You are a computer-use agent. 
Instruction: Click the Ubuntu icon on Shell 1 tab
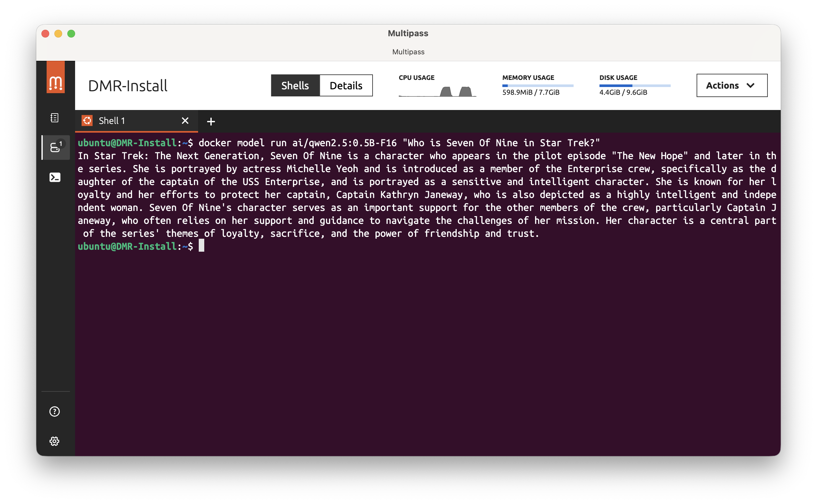click(87, 121)
